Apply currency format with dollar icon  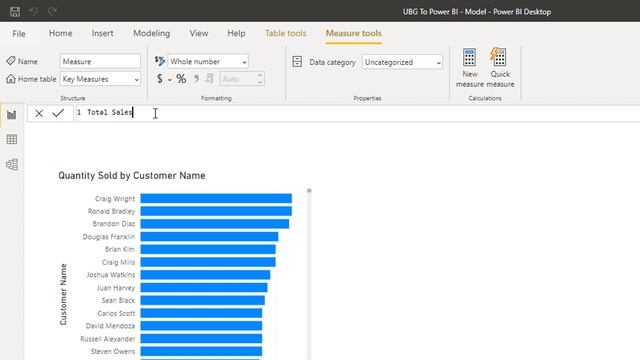[160, 78]
